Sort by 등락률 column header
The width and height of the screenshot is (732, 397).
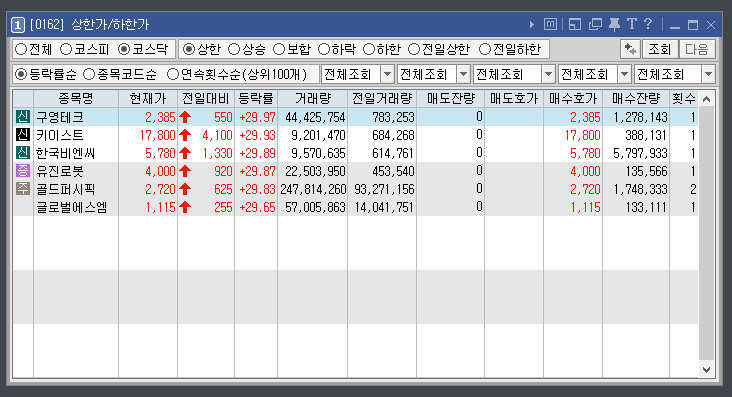tap(256, 99)
